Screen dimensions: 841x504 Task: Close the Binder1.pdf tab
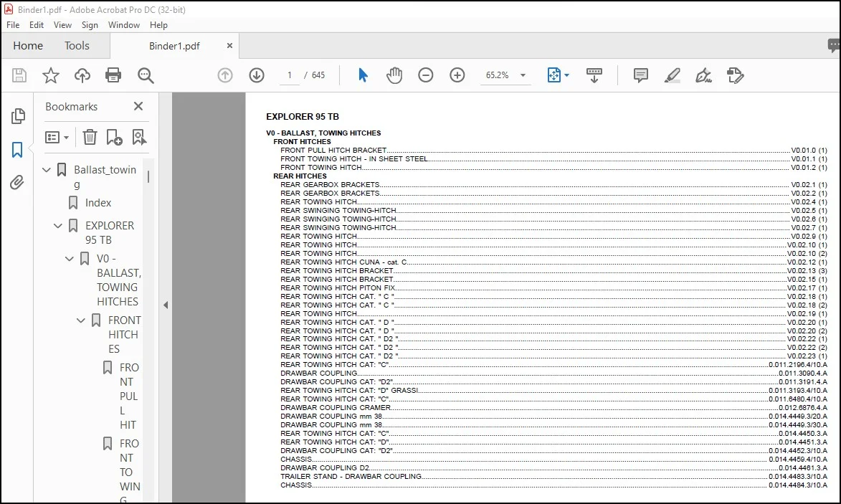point(229,46)
